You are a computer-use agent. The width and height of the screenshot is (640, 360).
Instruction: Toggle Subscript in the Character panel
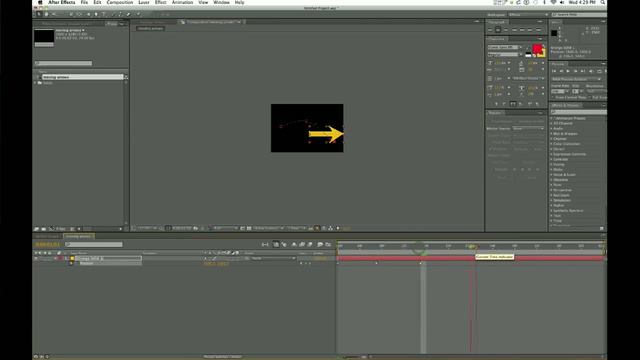pos(537,104)
